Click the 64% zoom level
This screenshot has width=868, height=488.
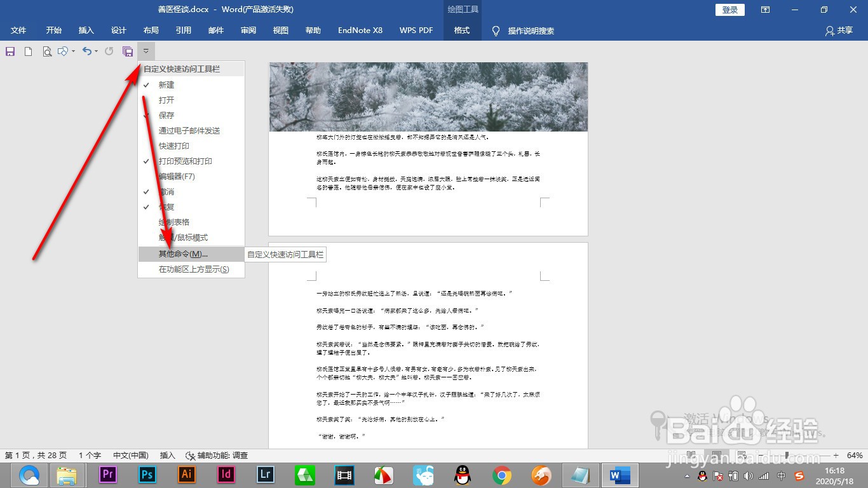click(x=855, y=456)
